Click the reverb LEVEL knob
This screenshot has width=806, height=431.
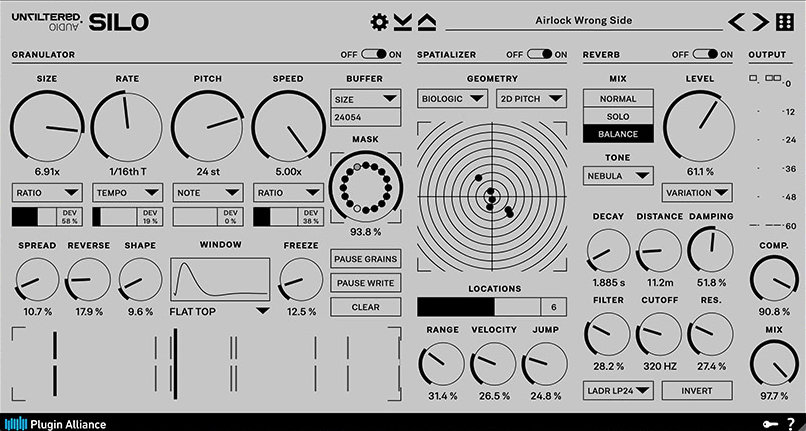click(x=699, y=127)
